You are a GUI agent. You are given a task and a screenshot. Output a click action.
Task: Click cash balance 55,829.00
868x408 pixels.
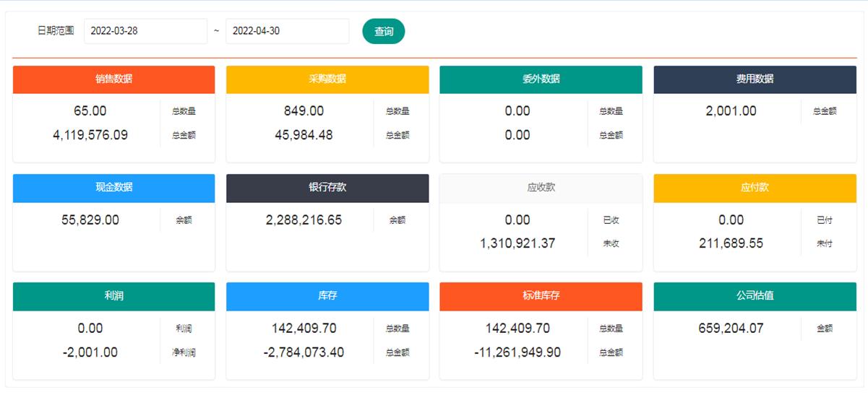click(x=90, y=220)
